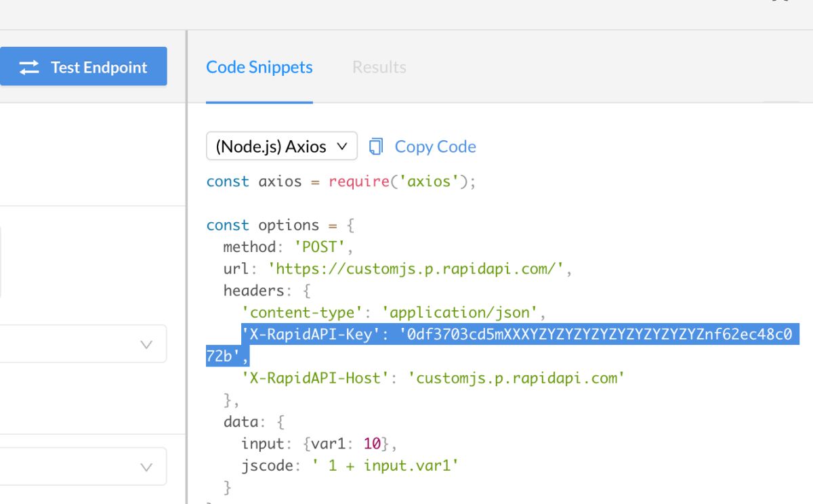Click the 'headers: {' line
Image resolution: width=813 pixels, height=504 pixels.
pyautogui.click(x=267, y=291)
